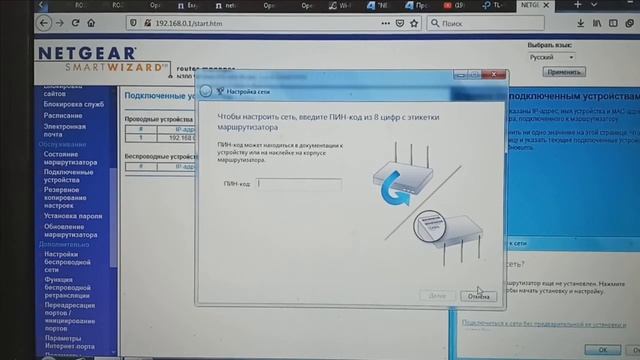Open the page actions three-dots menu
The height and width of the screenshot is (360, 640).
tap(385, 23)
